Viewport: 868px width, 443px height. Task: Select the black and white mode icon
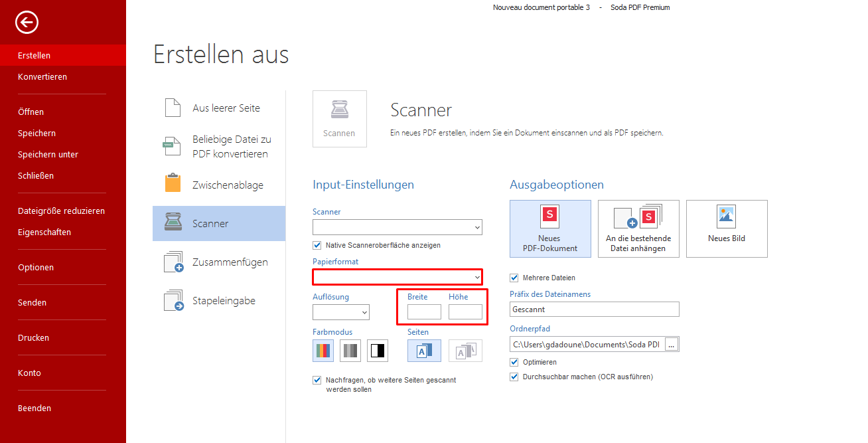tap(378, 351)
